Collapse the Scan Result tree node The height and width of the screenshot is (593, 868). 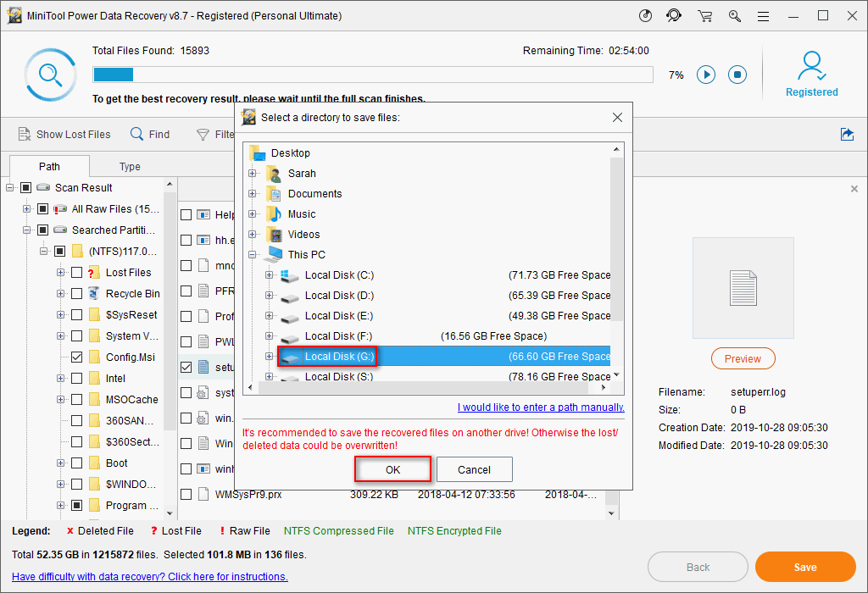[10, 187]
